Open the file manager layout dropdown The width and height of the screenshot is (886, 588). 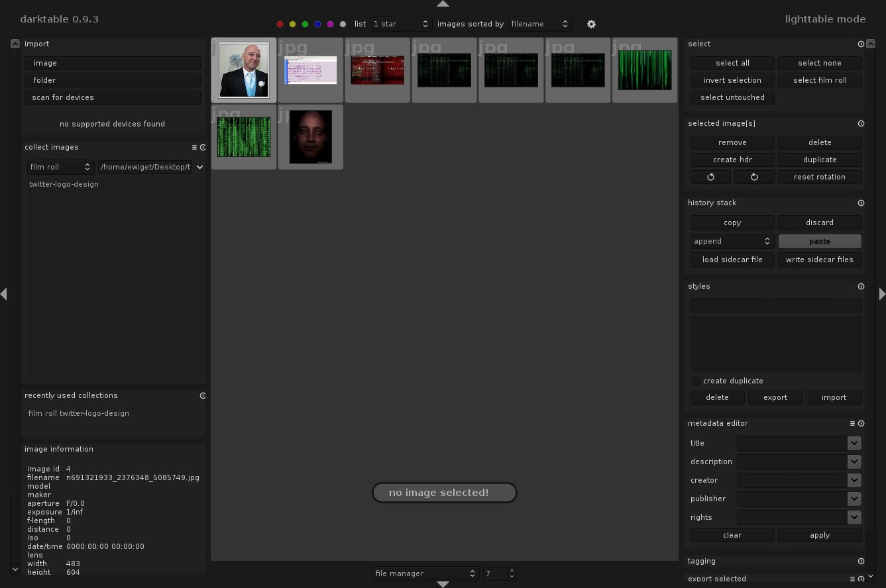(x=425, y=573)
